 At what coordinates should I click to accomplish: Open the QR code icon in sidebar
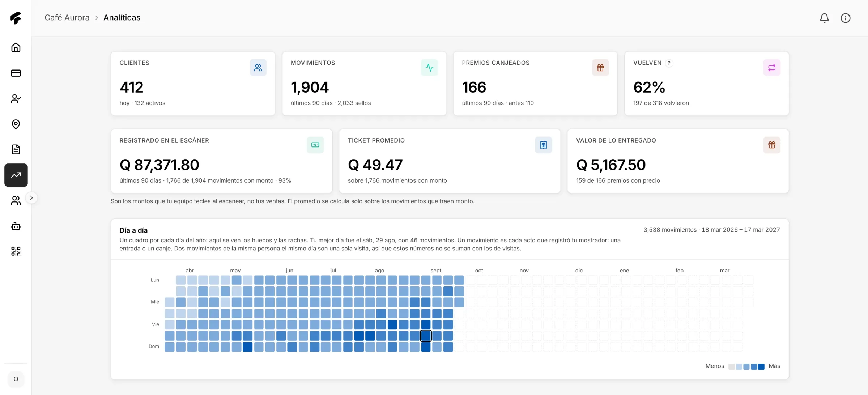(x=16, y=251)
